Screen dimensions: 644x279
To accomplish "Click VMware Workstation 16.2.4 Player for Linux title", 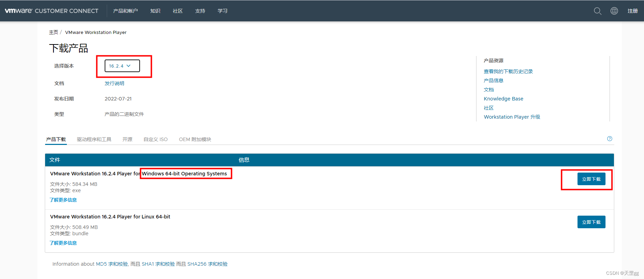I will (x=110, y=217).
